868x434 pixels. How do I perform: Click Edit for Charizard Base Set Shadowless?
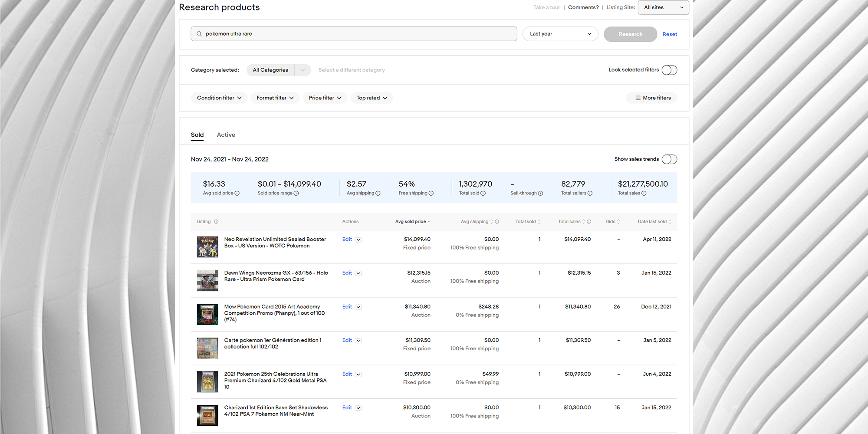[x=347, y=408]
